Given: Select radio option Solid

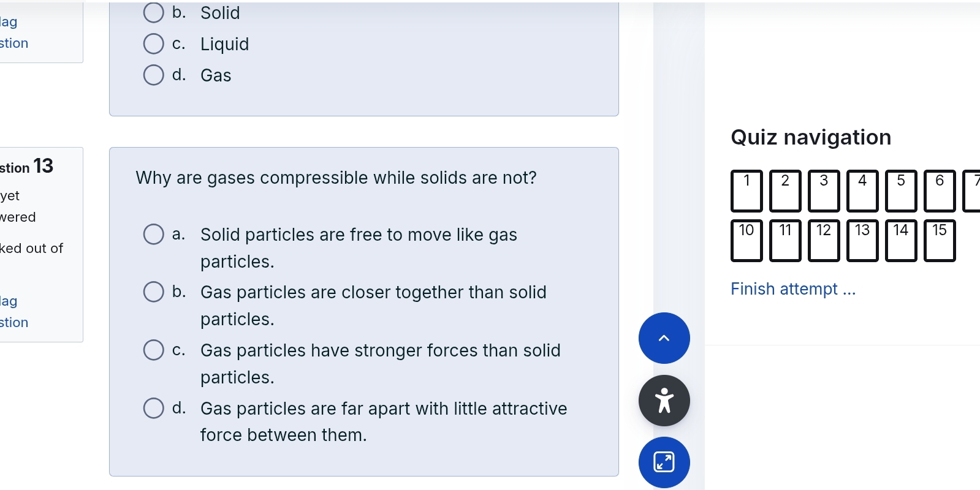Looking at the screenshot, I should 153,13.
